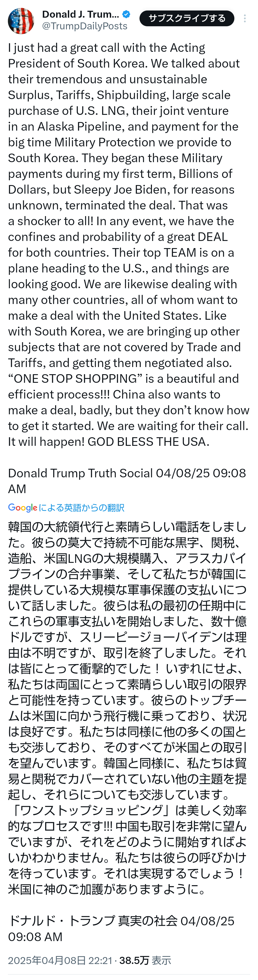The image size is (258, 980).
Task: Click the "ONE STOP SHOPPING" phrase
Action: (75, 378)
